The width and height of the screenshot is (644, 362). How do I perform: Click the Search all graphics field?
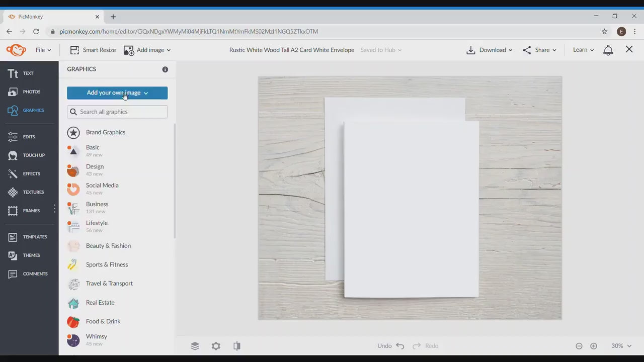point(117,112)
